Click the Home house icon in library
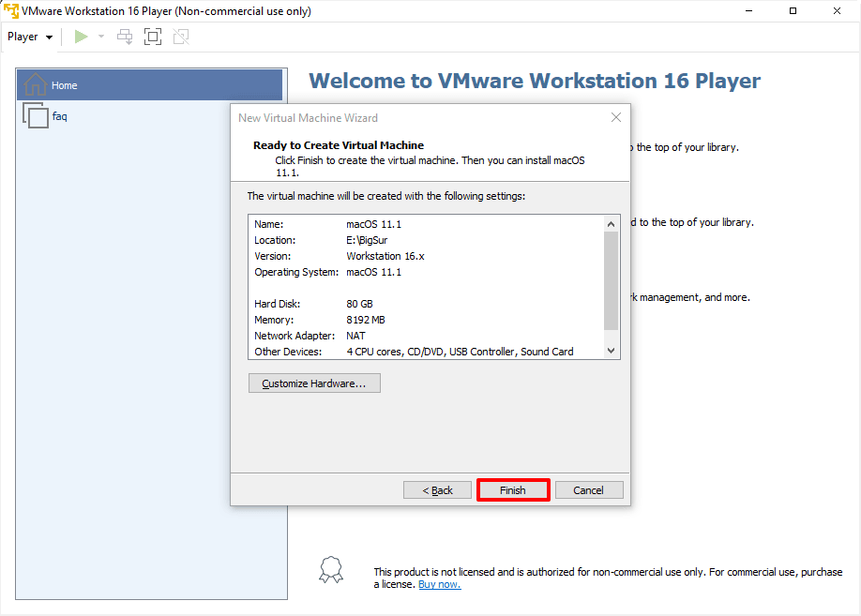Screen dimensions: 861x616 [x=35, y=85]
